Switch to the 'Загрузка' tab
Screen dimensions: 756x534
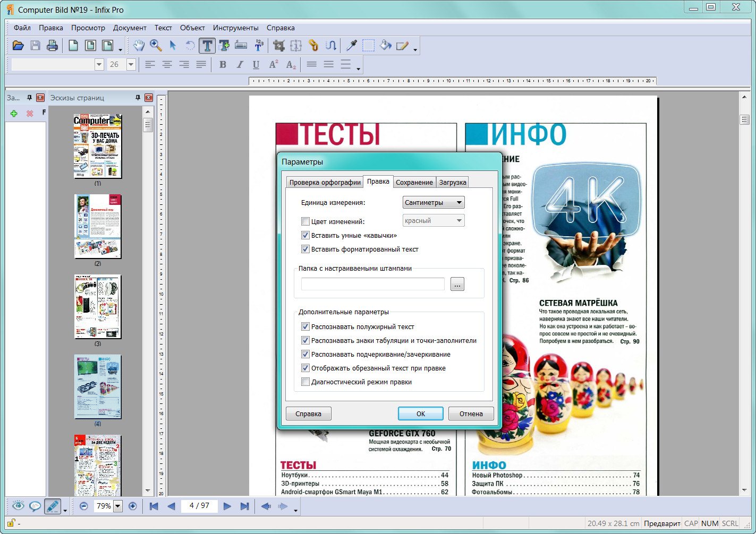tap(453, 182)
